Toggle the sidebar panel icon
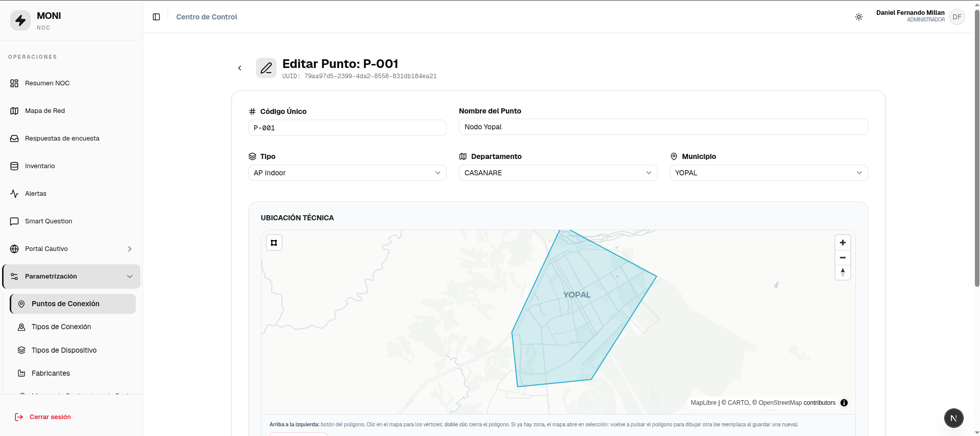This screenshot has width=980, height=436. pyautogui.click(x=156, y=17)
